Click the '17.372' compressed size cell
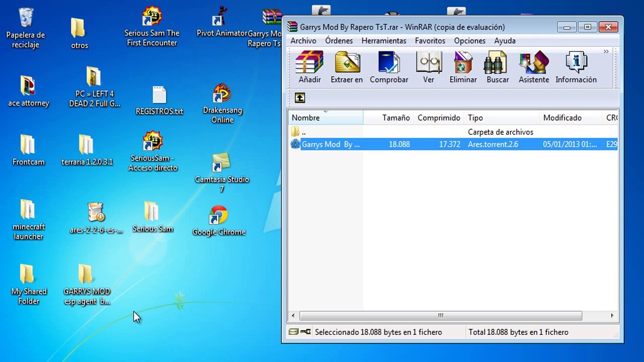 pos(449,144)
